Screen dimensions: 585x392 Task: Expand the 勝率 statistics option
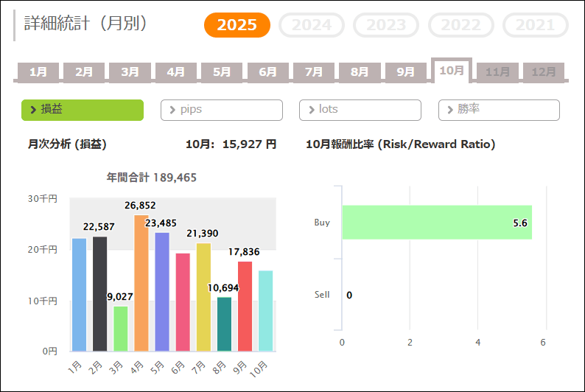coord(499,110)
